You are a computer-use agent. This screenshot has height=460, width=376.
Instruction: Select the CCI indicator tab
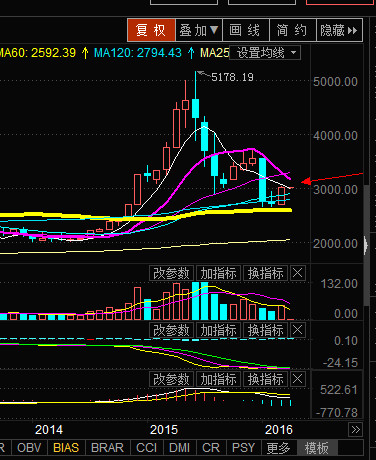[146, 448]
